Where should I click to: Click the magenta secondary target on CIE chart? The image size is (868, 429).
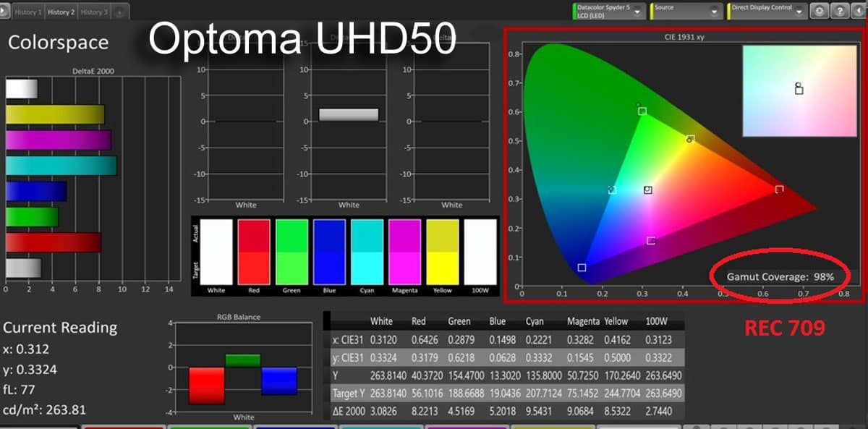651,241
